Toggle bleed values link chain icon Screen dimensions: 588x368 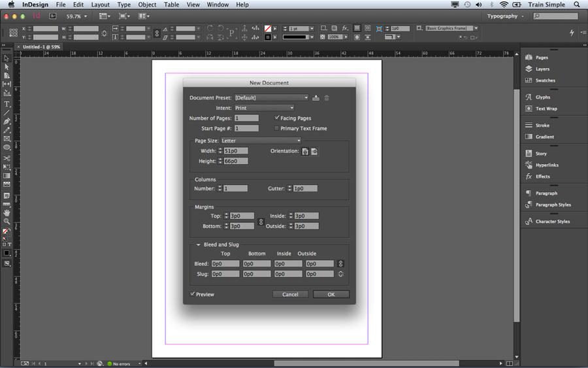tap(340, 263)
